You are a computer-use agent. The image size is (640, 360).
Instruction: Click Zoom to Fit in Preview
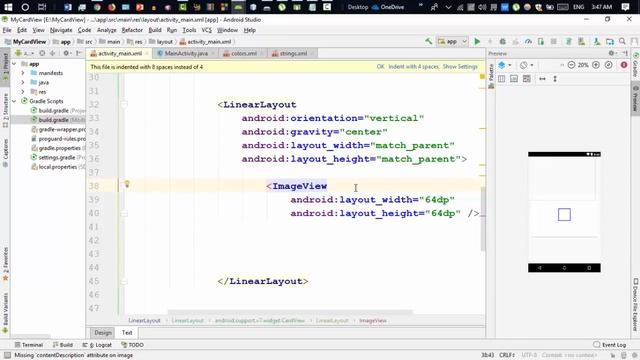(x=609, y=65)
